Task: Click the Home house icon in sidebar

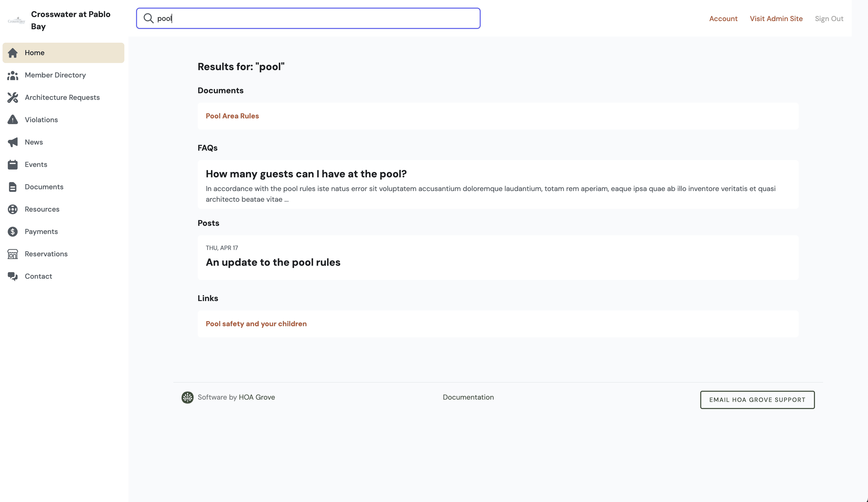Action: click(13, 53)
